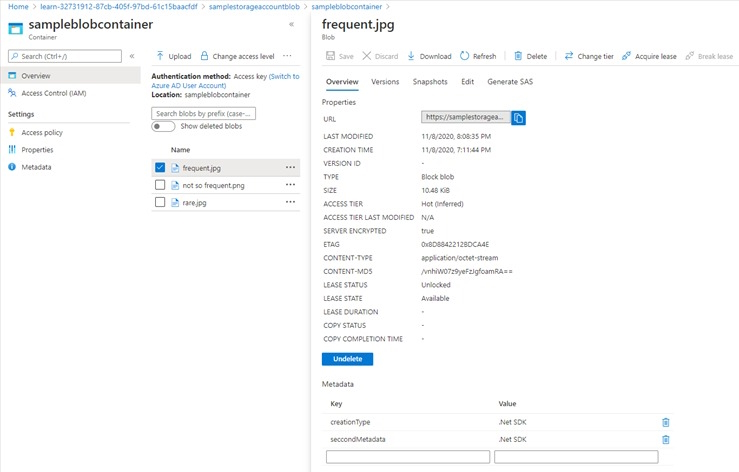
Task: Go to Home in breadcrumb
Action: [18, 7]
